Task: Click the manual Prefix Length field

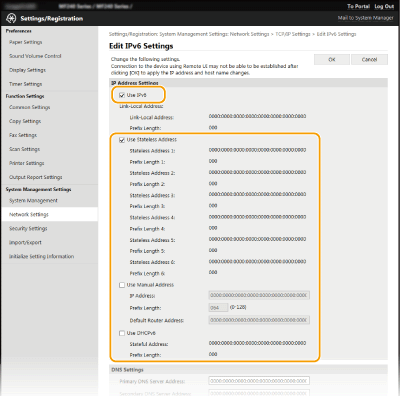Action: pyautogui.click(x=218, y=308)
